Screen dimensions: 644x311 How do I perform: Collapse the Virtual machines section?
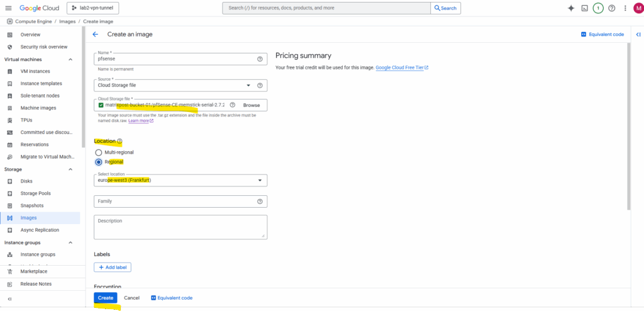(70, 59)
